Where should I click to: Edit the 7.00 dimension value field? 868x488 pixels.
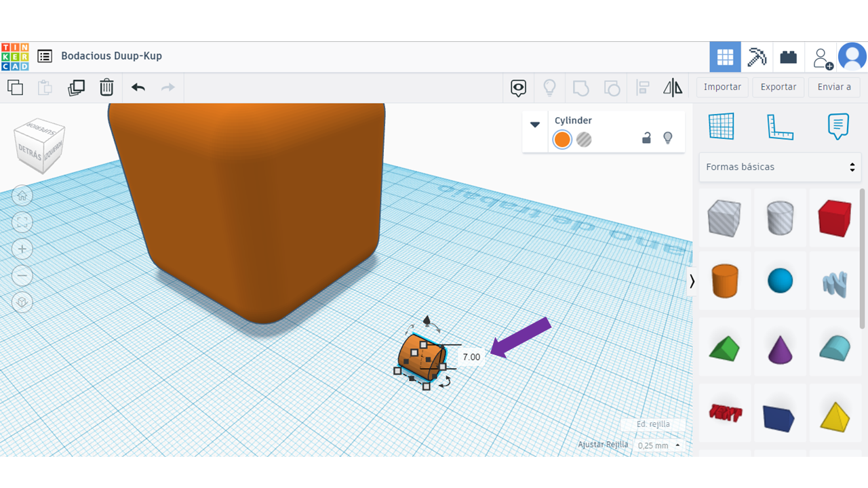tap(471, 357)
